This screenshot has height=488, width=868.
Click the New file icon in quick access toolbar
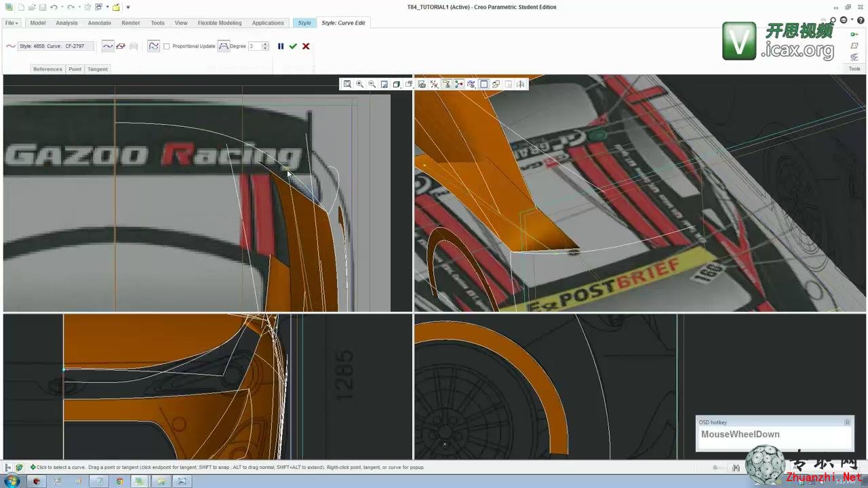click(21, 7)
